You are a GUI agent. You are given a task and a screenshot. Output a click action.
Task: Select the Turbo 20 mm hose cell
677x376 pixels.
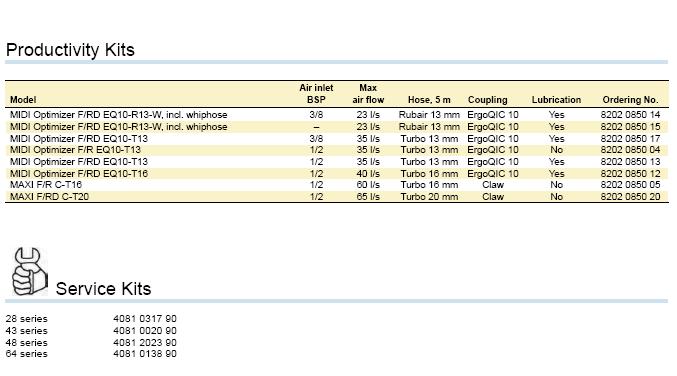coord(429,197)
